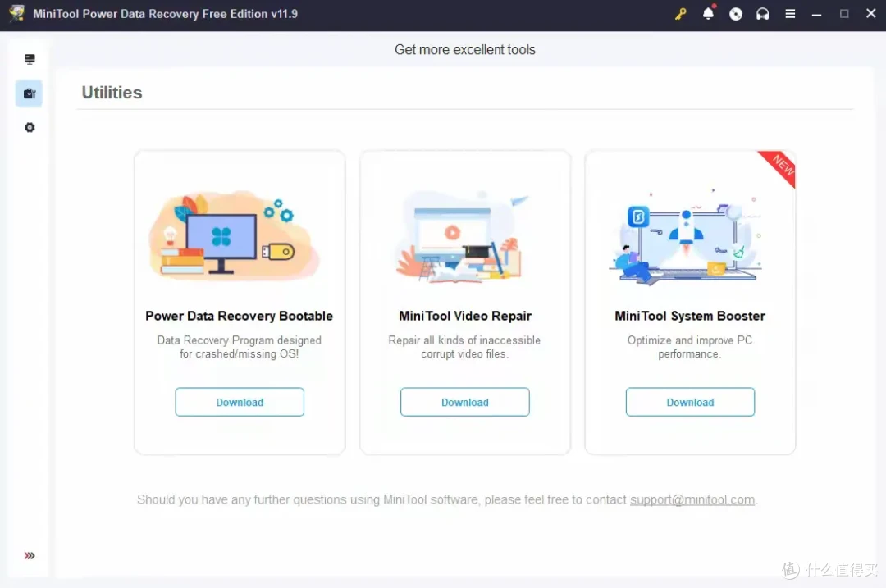The width and height of the screenshot is (886, 588).
Task: Download Power Data Recovery Bootable
Action: coord(240,402)
